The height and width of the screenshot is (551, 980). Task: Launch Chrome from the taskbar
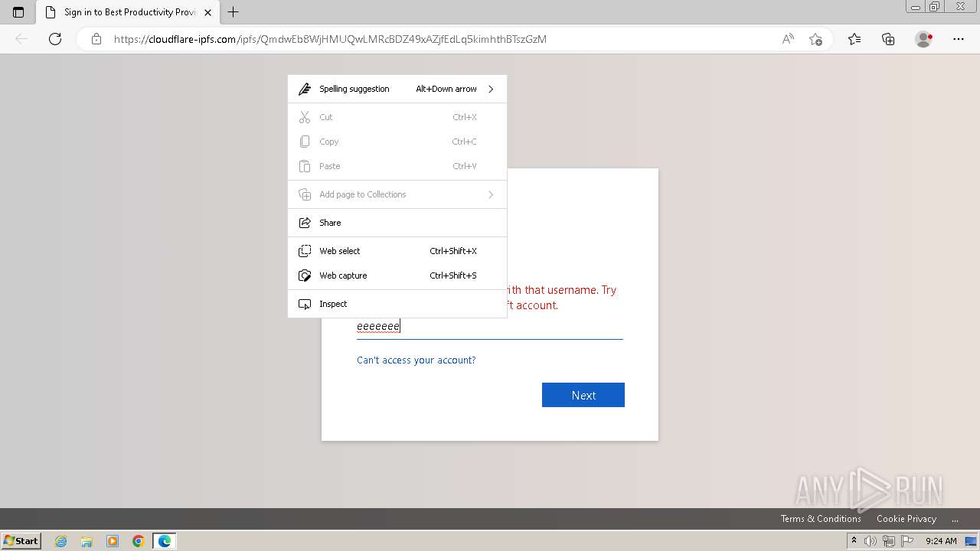(139, 541)
